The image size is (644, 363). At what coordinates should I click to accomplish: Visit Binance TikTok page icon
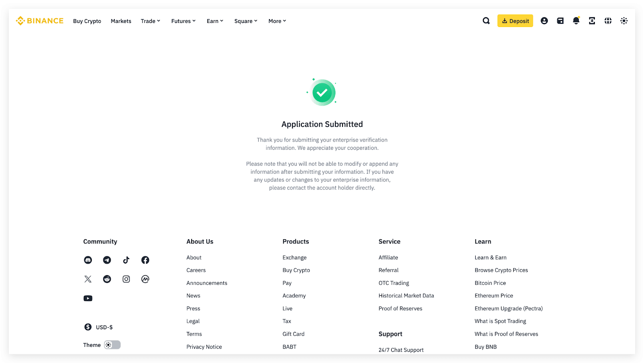coord(126,260)
